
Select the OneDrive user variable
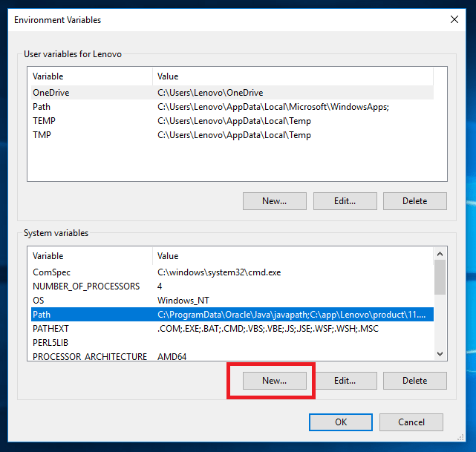pos(50,93)
